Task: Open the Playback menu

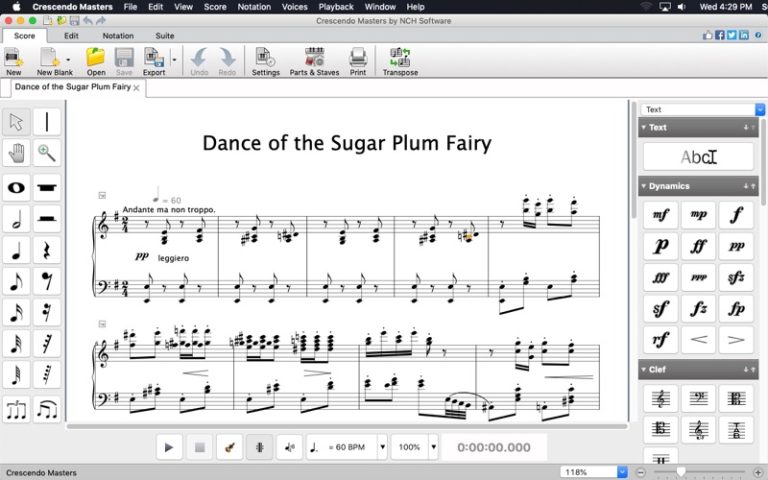Action: (336, 7)
